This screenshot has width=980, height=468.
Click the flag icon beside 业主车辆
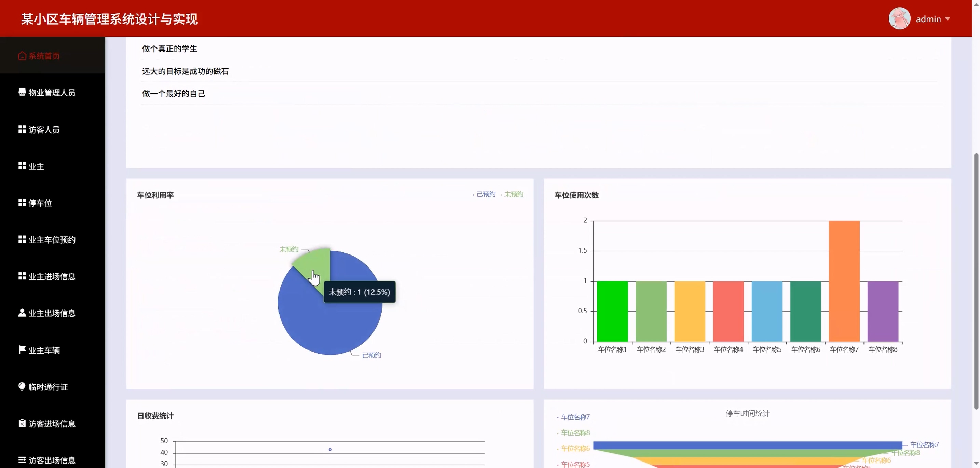pos(22,349)
